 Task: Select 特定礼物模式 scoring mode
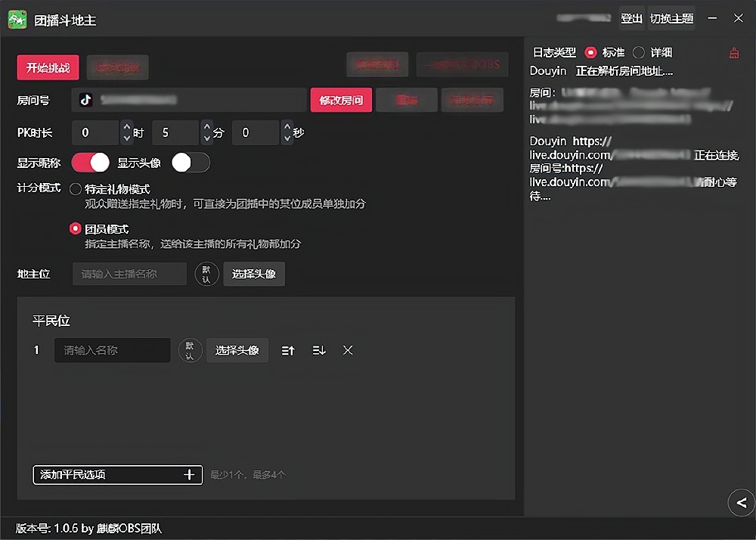76,189
